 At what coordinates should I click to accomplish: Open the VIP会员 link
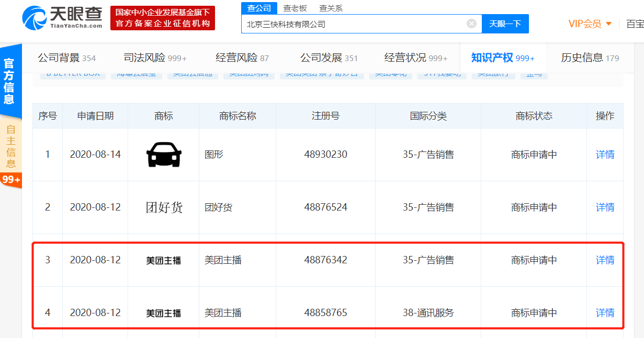coord(585,24)
